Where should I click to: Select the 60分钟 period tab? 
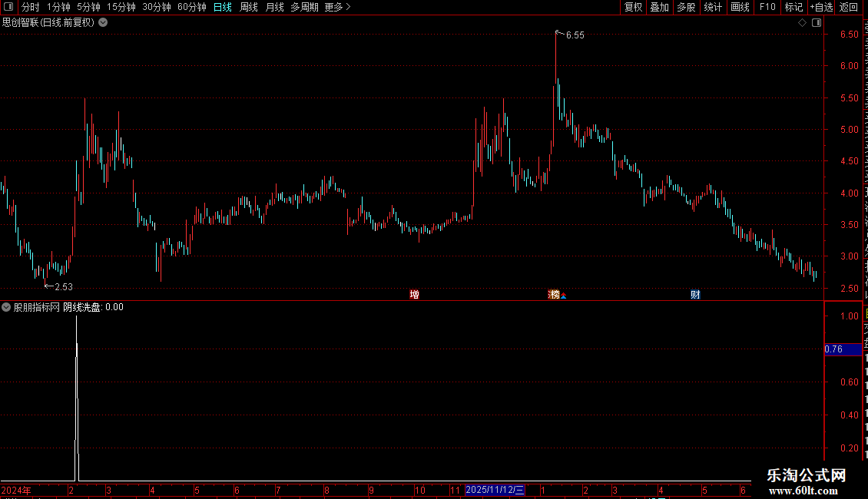pyautogui.click(x=191, y=7)
